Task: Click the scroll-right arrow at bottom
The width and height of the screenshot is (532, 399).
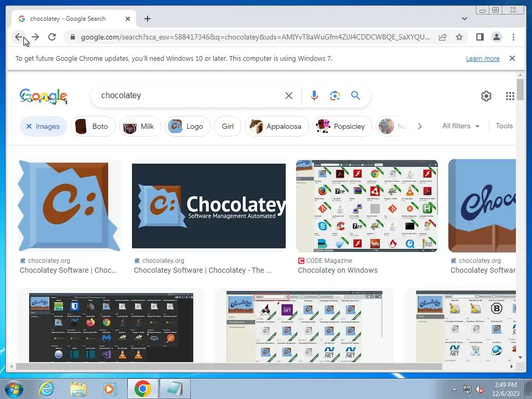Action: [512, 366]
